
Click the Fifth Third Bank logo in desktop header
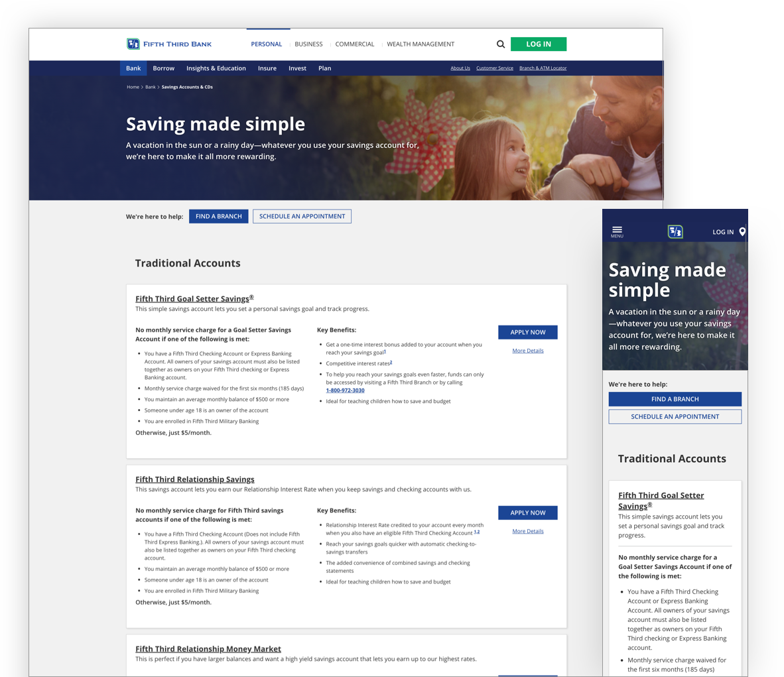169,44
